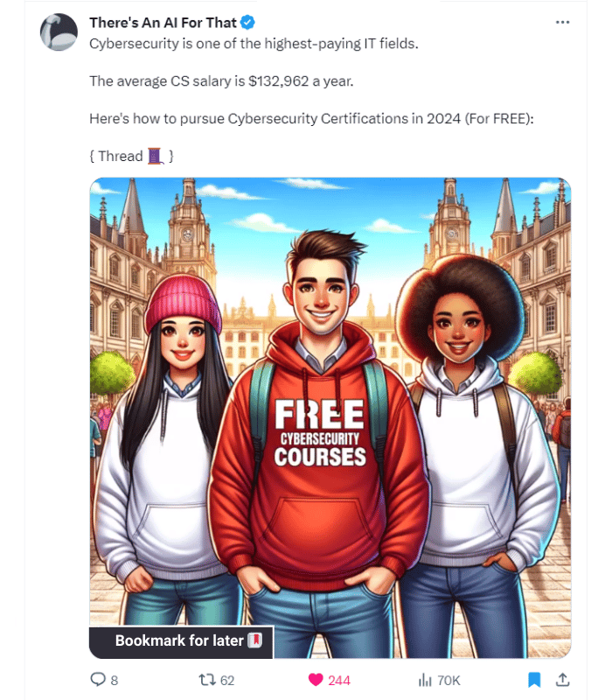Click the 8 replies count

point(115,681)
